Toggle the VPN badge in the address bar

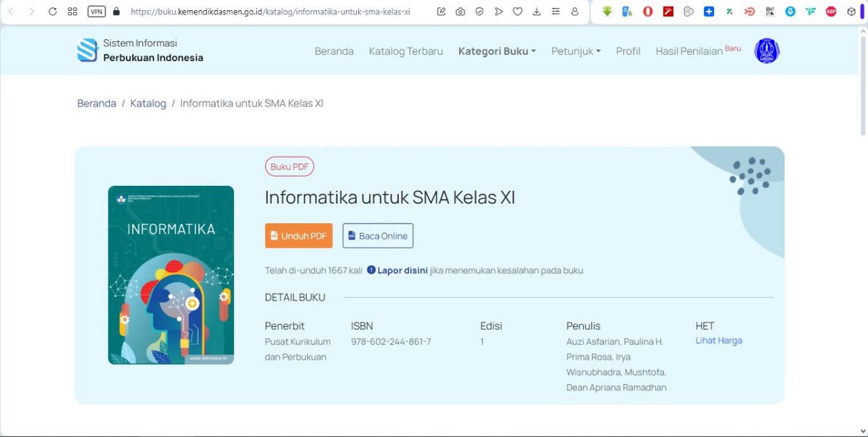(95, 11)
